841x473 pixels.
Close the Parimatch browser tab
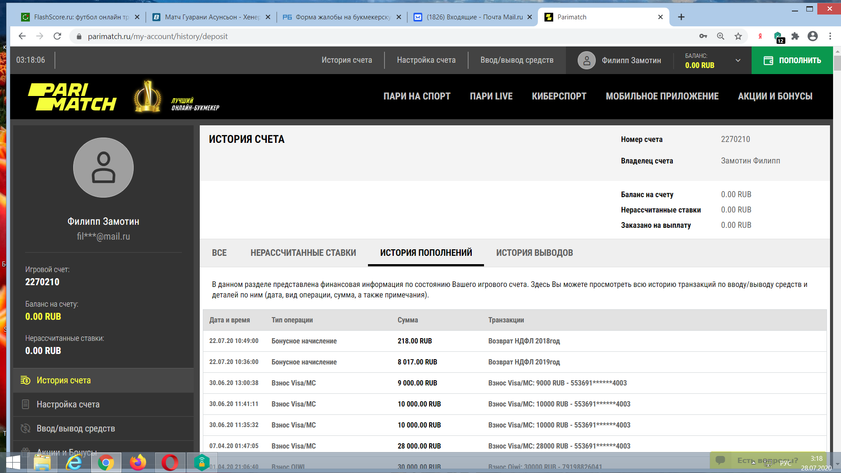pos(660,17)
